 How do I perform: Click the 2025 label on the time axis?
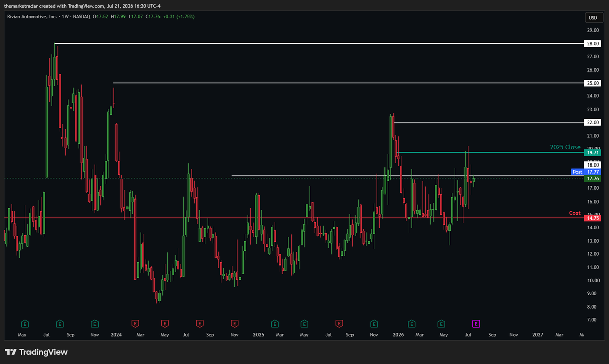pyautogui.click(x=259, y=335)
